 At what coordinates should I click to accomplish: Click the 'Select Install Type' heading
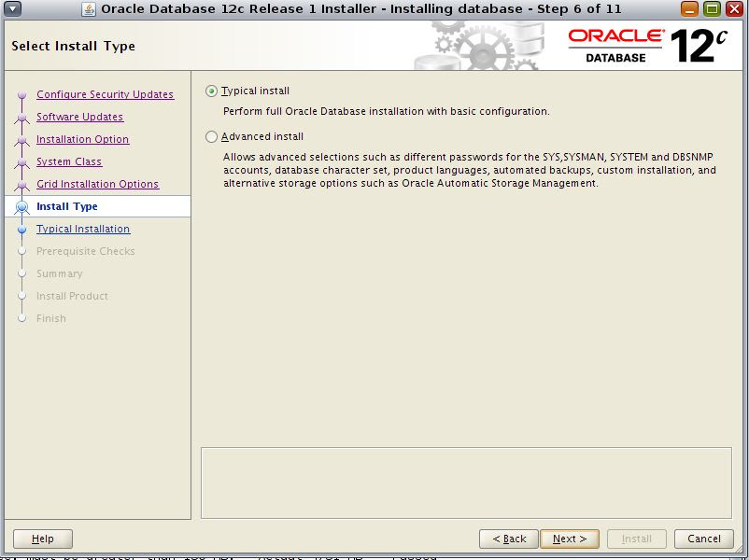click(73, 46)
